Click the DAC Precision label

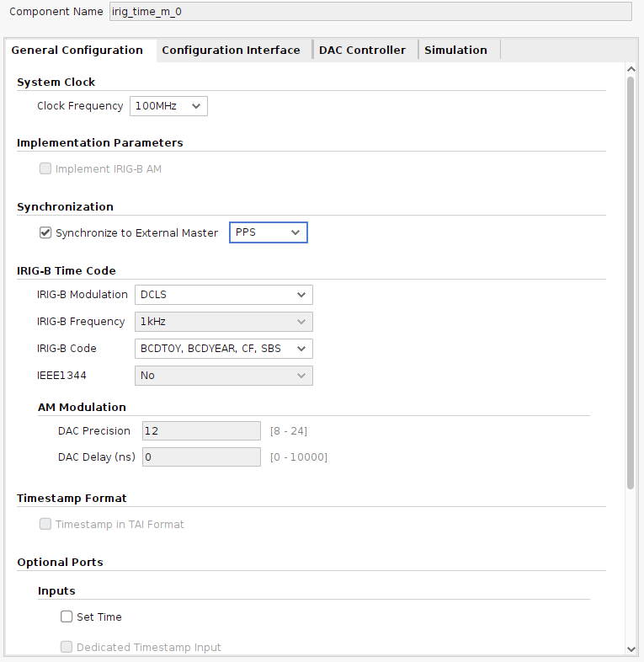pos(94,431)
